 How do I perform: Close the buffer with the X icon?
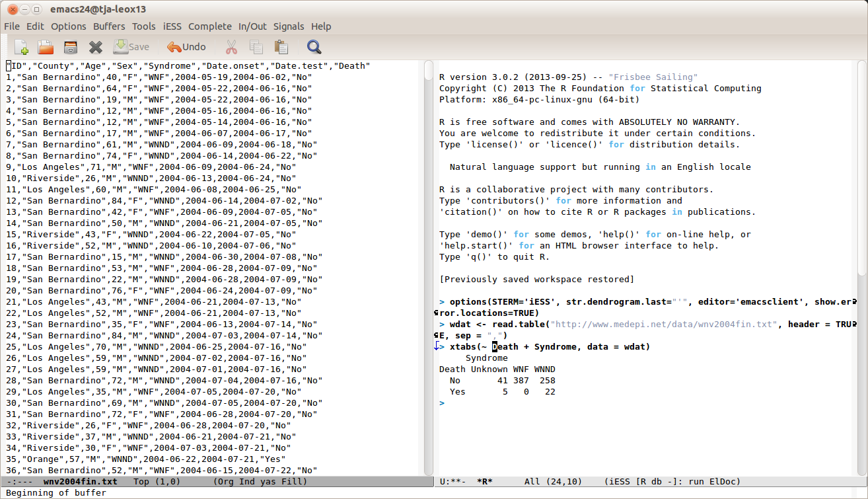96,47
